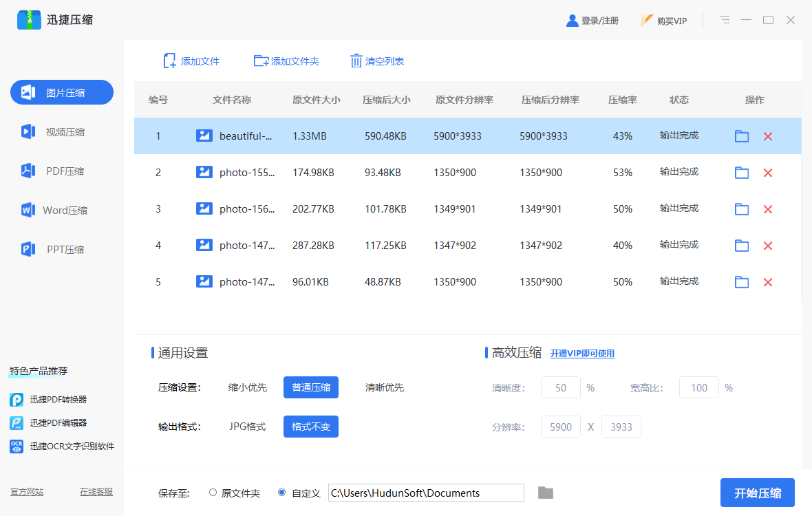The image size is (812, 516).
Task: Open the 在线客服 link
Action: (96, 492)
